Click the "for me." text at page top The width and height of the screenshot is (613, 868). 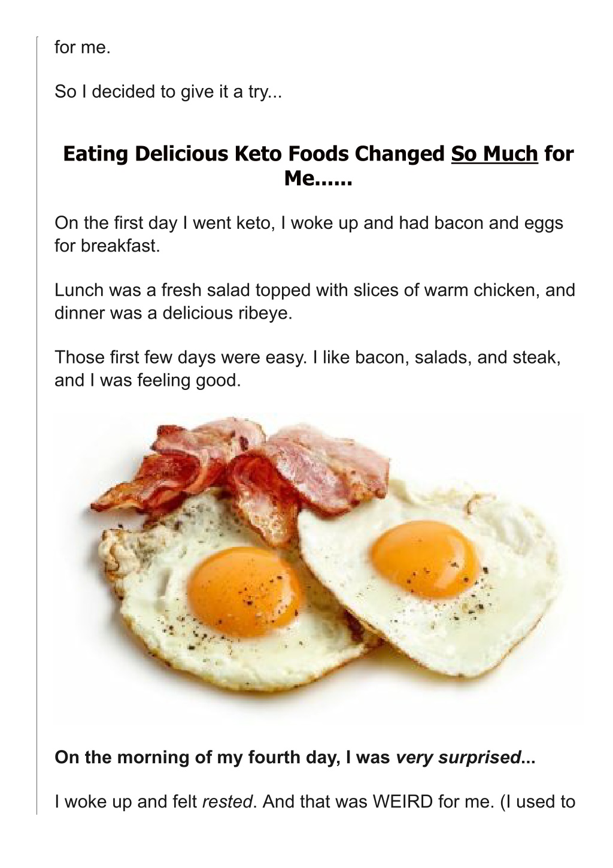click(x=83, y=47)
